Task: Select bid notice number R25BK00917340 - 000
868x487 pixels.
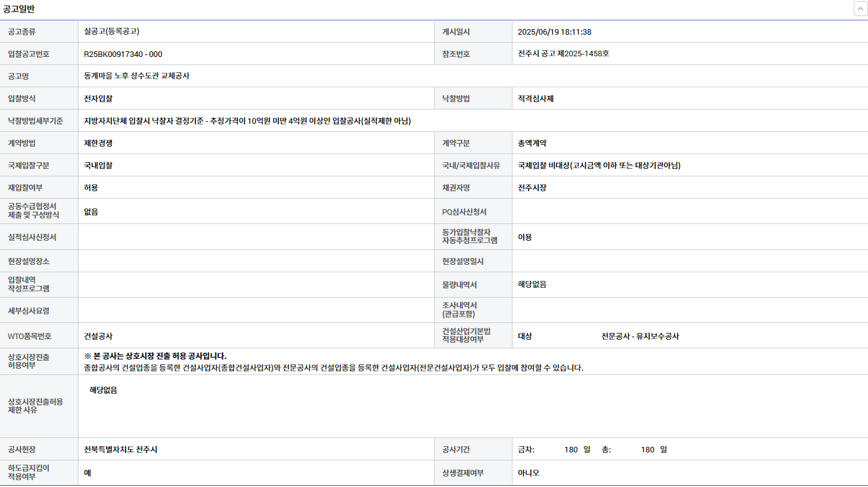Action: [x=123, y=54]
